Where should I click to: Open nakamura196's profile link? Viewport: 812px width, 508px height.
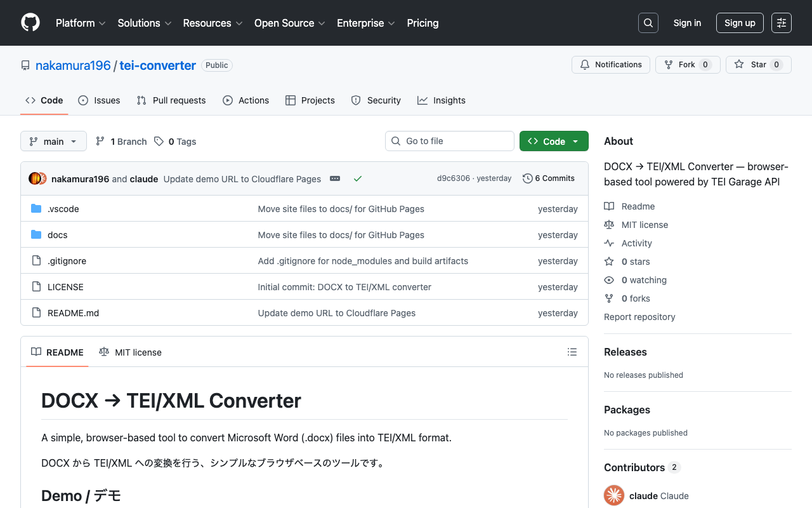pyautogui.click(x=72, y=65)
